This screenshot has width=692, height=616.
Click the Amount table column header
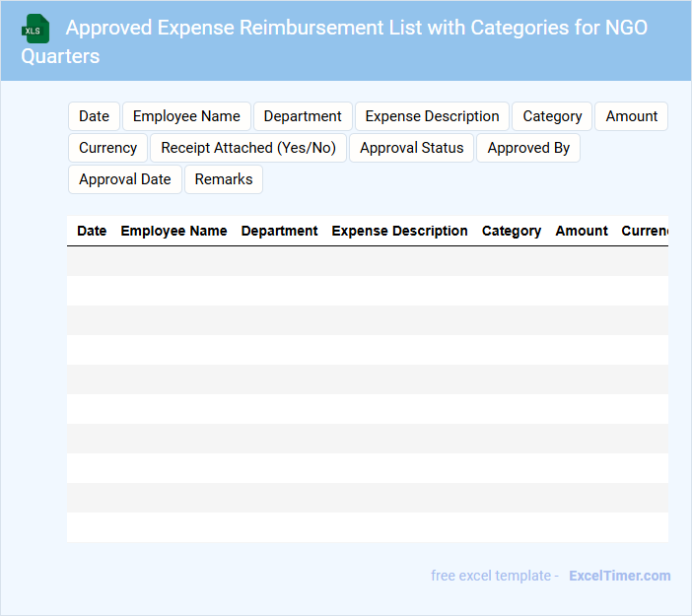[582, 231]
